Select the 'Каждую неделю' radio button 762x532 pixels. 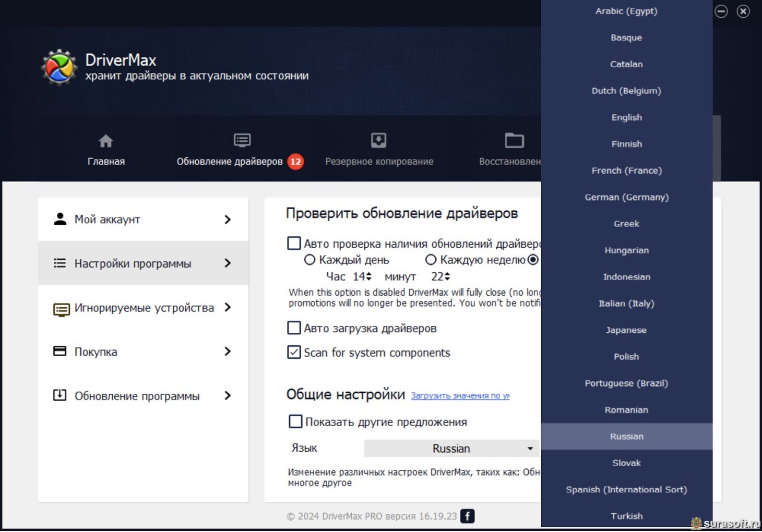[431, 260]
